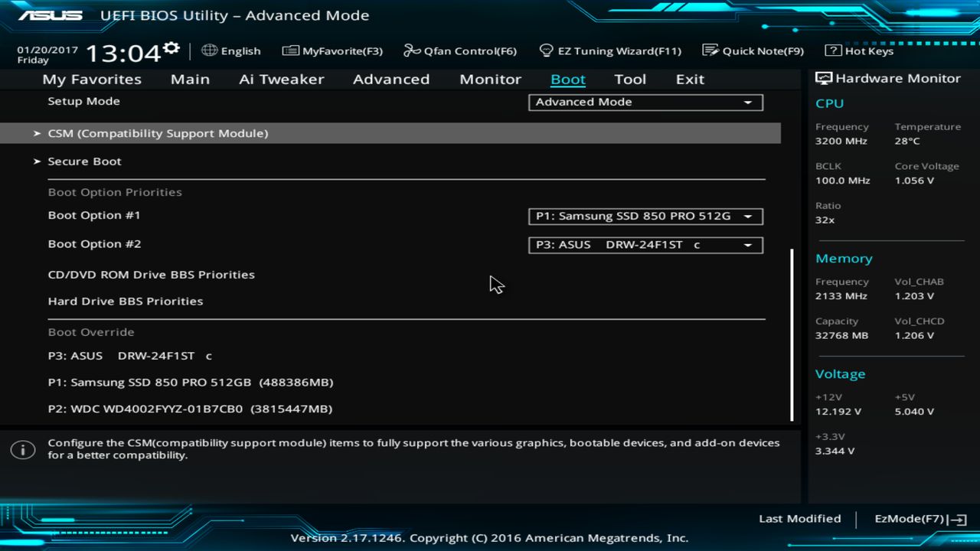This screenshot has height=551, width=980.
Task: Click the Hardware Monitor panel icon
Action: [x=823, y=77]
